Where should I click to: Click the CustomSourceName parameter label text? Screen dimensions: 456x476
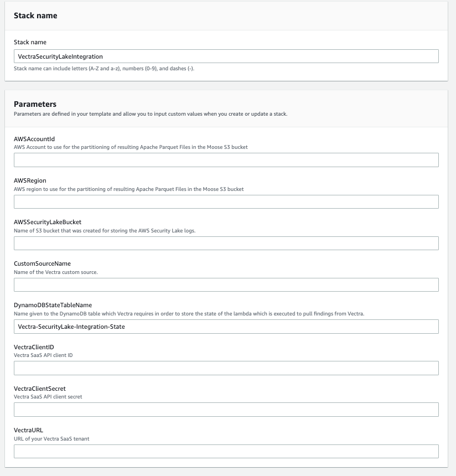pyautogui.click(x=42, y=263)
